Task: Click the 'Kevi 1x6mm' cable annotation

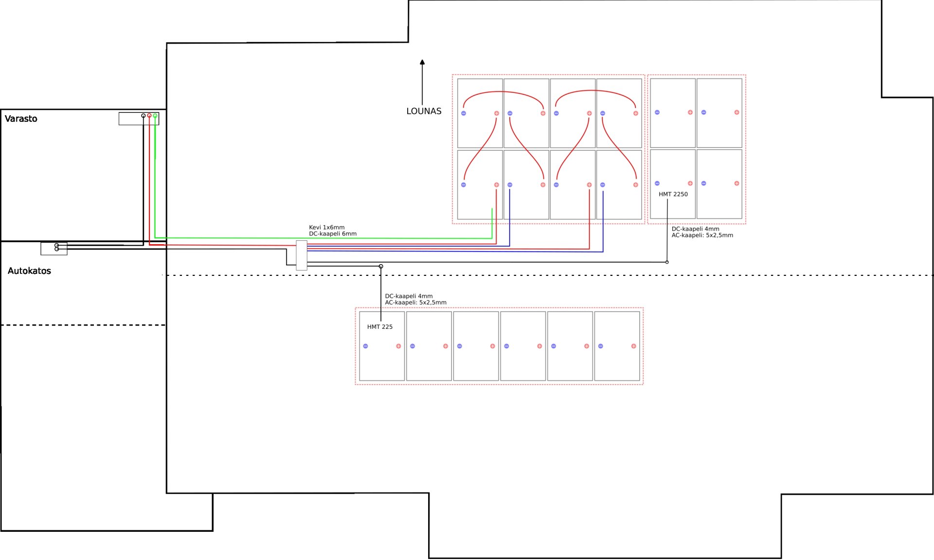Action: (327, 227)
